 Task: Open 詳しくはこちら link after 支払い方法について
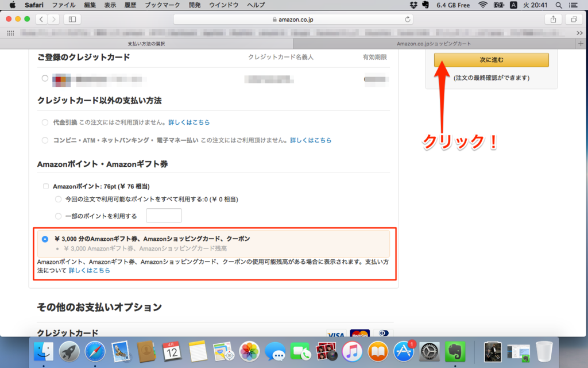[x=89, y=270]
